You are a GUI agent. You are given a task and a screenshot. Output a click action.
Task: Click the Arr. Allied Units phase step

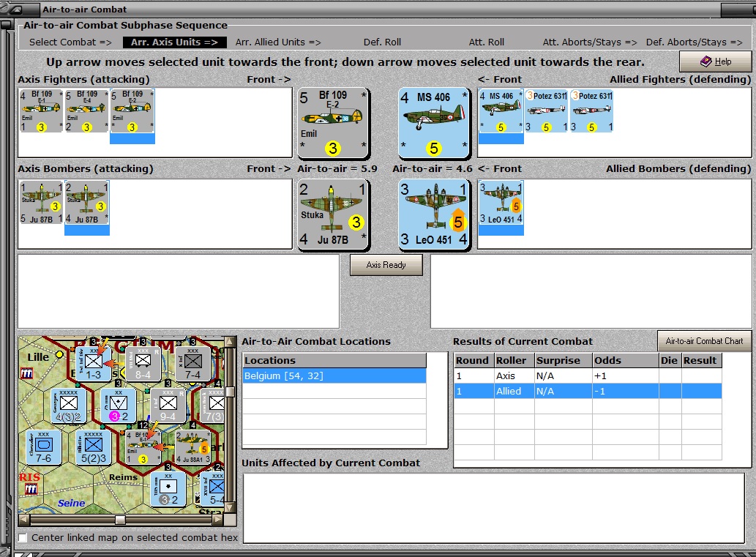(278, 42)
